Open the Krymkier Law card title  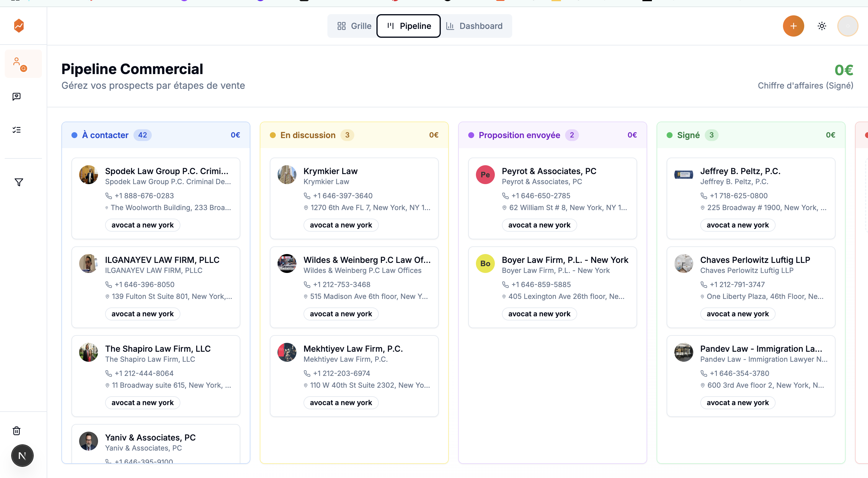coord(330,171)
